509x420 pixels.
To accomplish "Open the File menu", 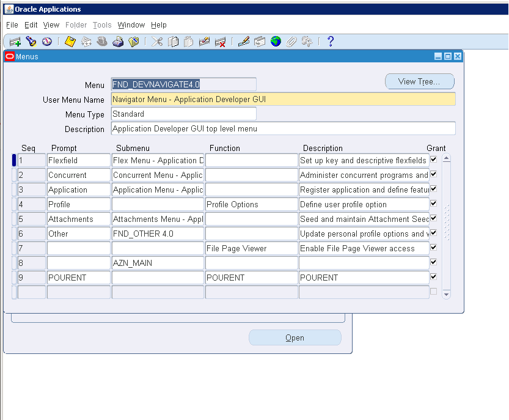I will point(12,25).
